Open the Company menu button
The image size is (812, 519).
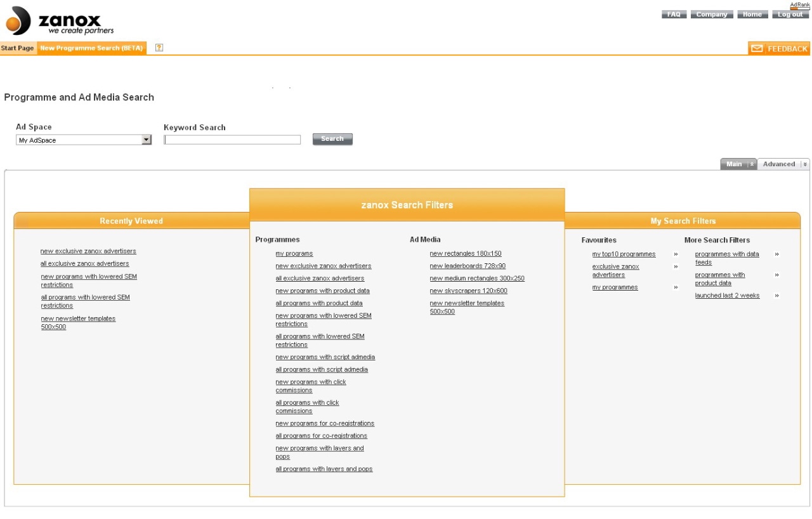pyautogui.click(x=712, y=15)
